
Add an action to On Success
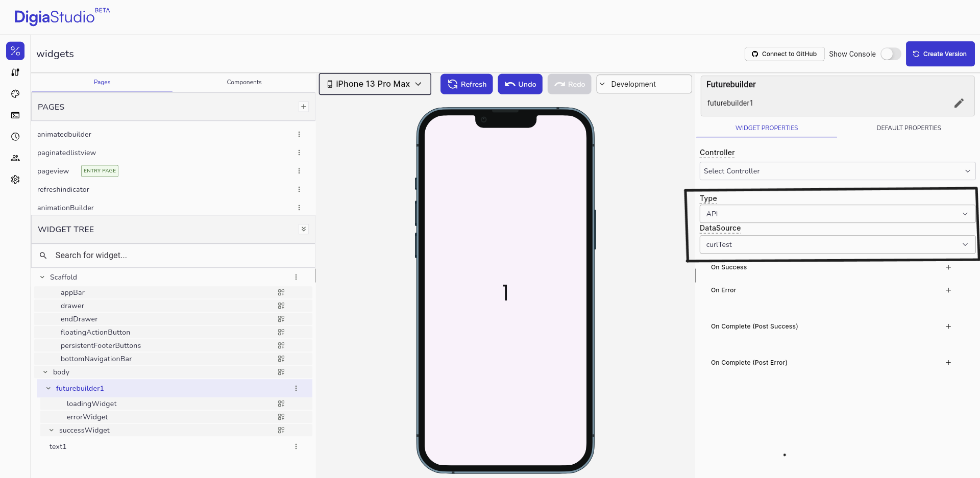[948, 267]
